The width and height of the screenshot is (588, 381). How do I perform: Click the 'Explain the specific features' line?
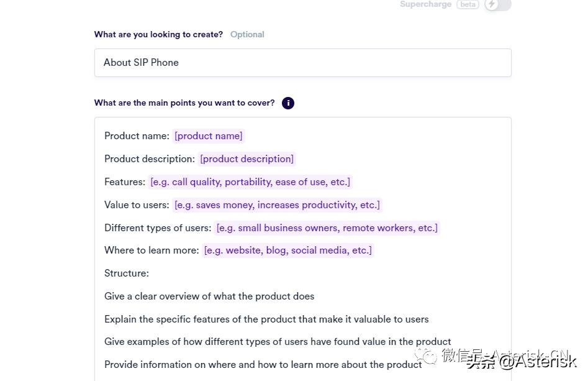266,319
